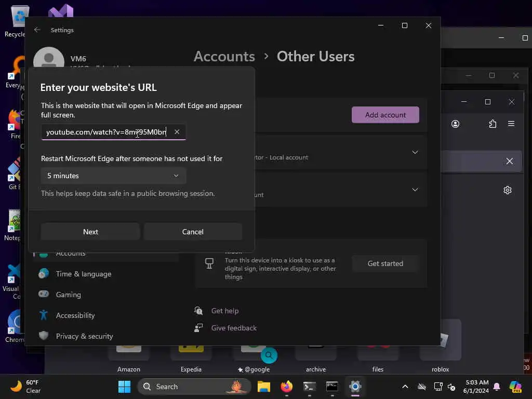
Task: Open the terminal app in the taskbar
Action: [x=310, y=387]
